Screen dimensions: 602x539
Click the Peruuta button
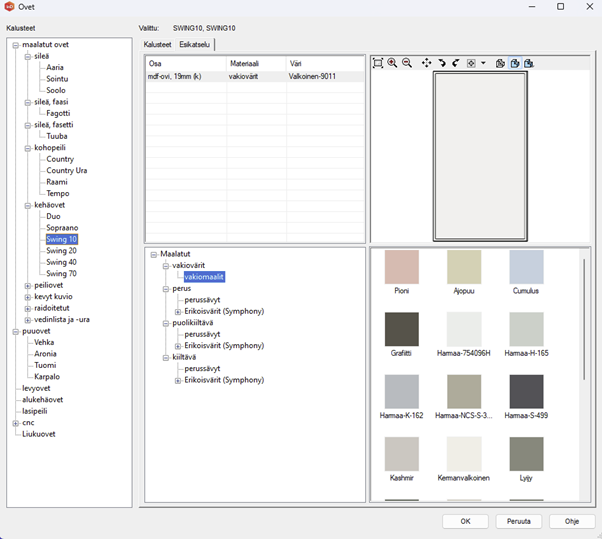click(x=519, y=521)
